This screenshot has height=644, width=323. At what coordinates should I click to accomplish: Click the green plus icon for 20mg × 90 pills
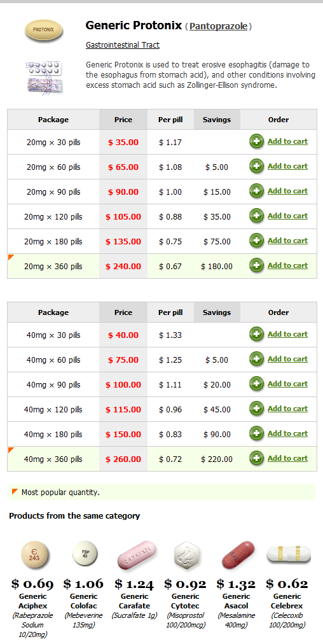256,191
